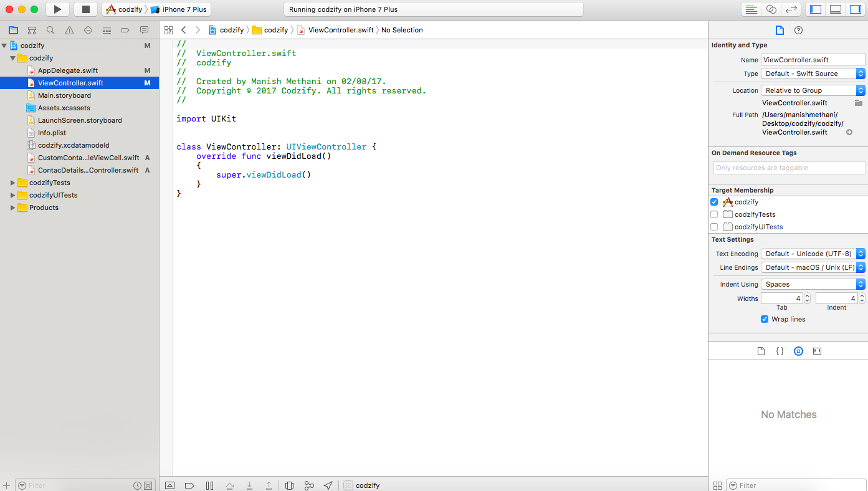Image resolution: width=868 pixels, height=491 pixels.
Task: Show the Object library
Action: pos(798,351)
